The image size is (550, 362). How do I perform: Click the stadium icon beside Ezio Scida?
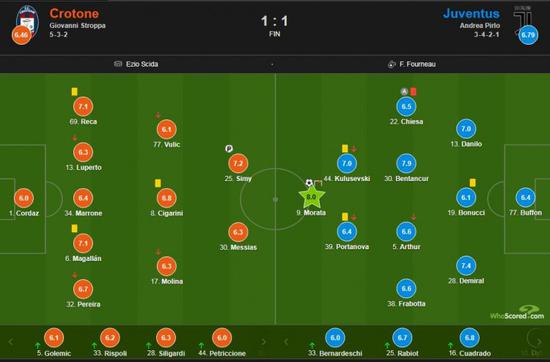point(118,64)
